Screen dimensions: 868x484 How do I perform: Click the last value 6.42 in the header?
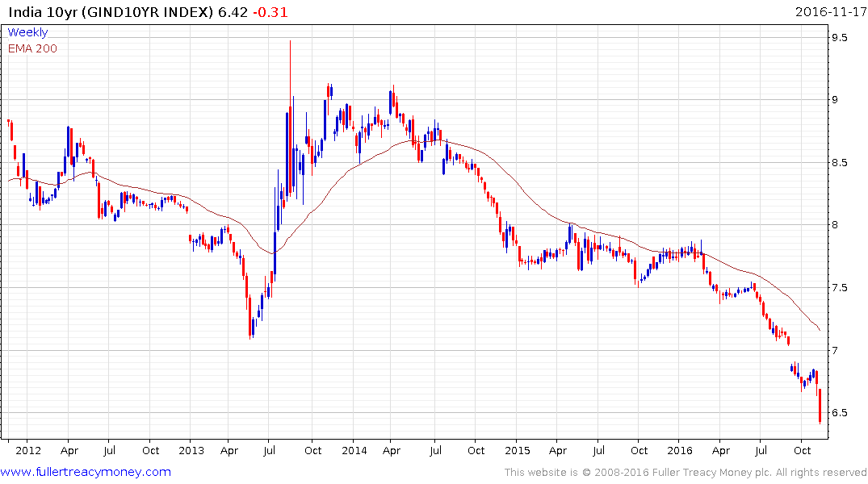coord(233,11)
